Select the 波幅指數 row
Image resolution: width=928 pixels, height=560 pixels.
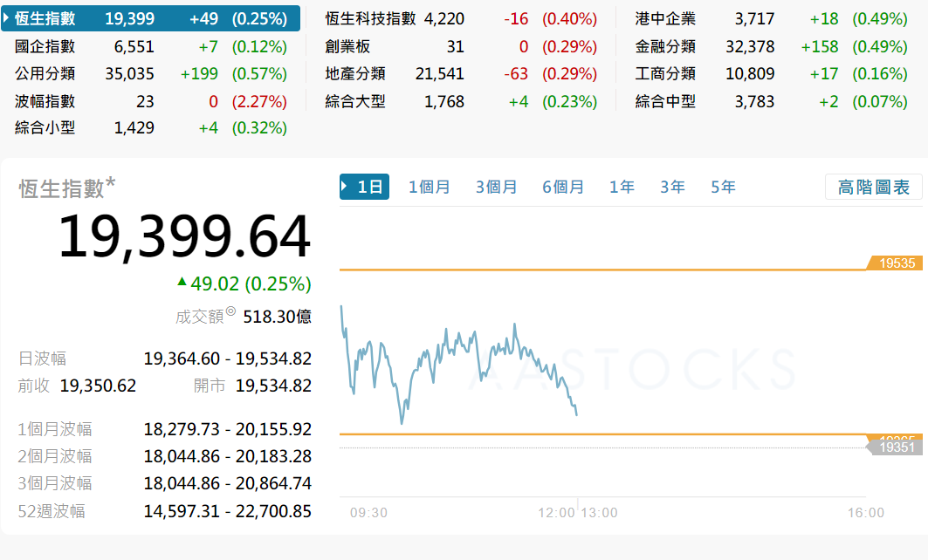point(45,101)
